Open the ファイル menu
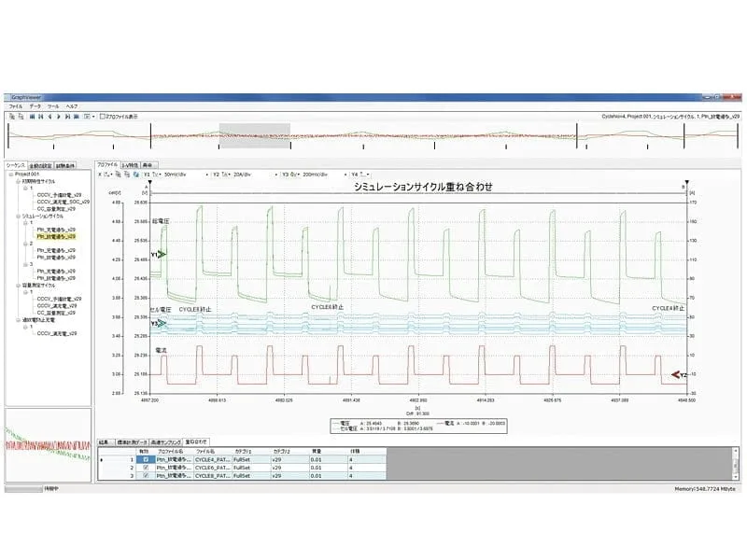Screen dimensions: 747x560 point(16,107)
